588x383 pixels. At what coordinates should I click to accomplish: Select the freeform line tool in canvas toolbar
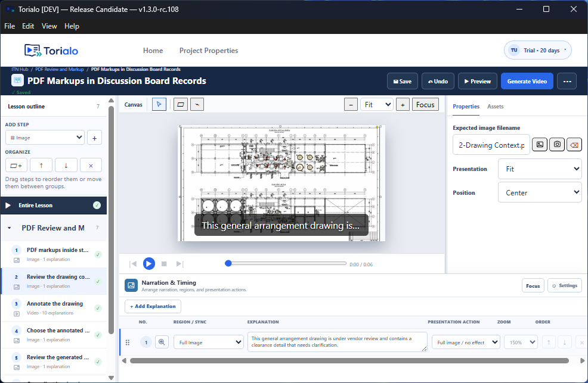(197, 104)
